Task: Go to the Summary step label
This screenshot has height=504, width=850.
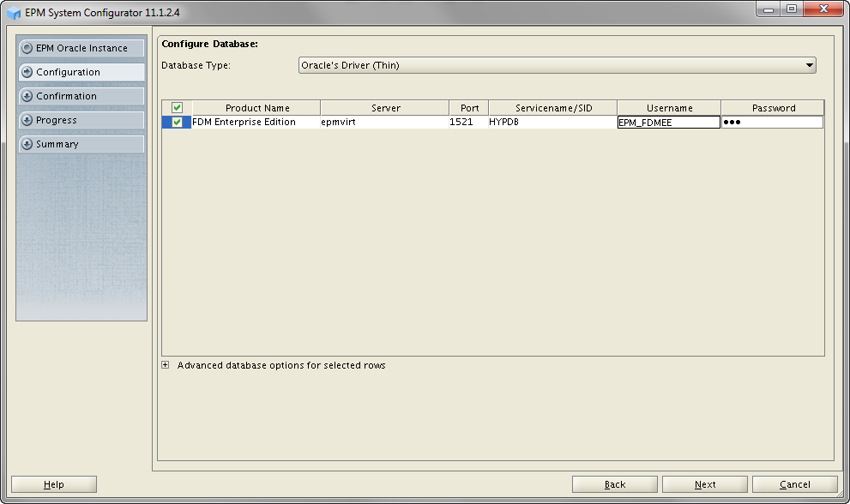Action: pos(57,144)
